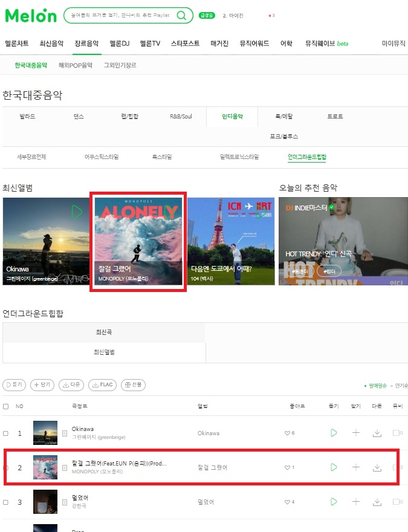The height and width of the screenshot is (532, 408).
Task: Toggle select-all checkbox in list header
Action: (x=6, y=406)
